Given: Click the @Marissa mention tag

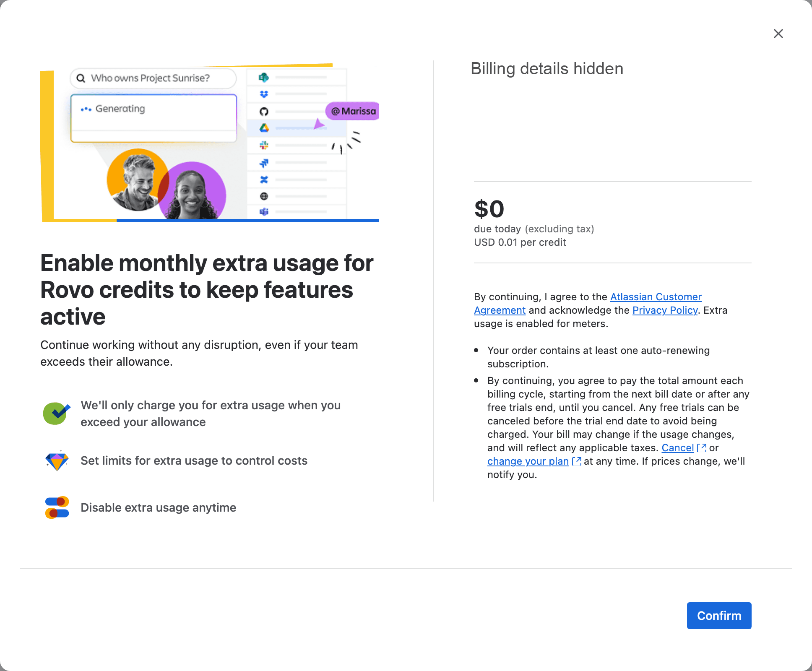Looking at the screenshot, I should click(x=352, y=111).
